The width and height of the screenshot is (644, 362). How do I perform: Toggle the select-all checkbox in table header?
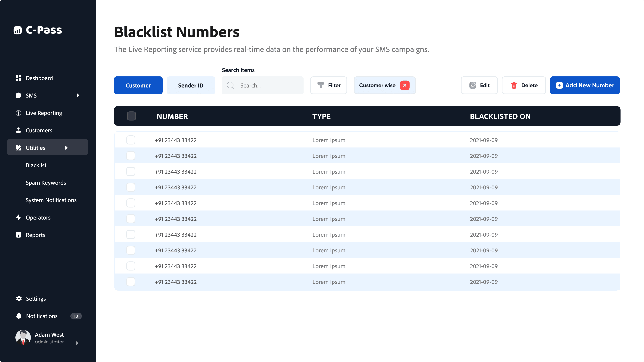[x=131, y=116]
